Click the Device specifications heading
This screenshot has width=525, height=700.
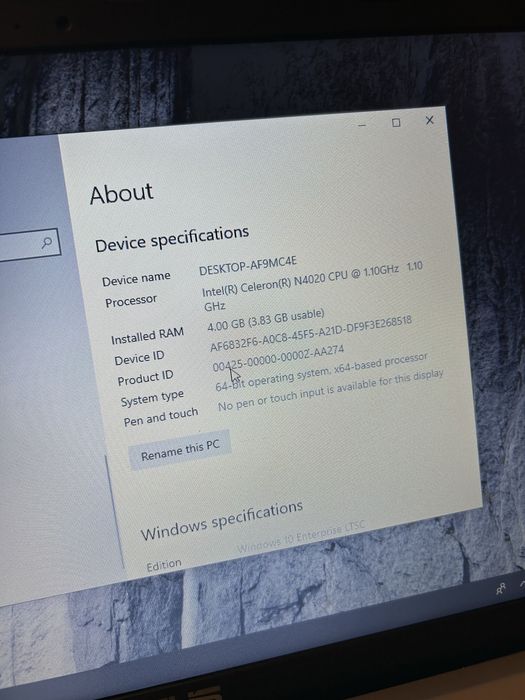click(x=172, y=239)
